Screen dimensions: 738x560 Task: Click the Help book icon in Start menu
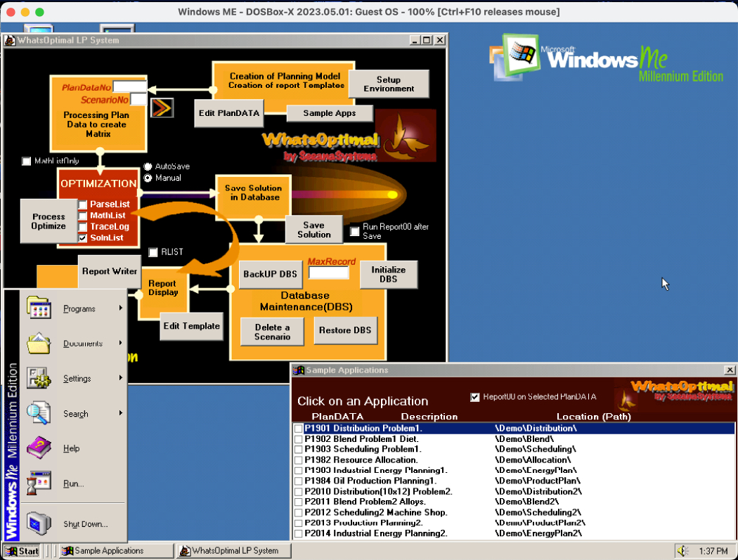click(39, 448)
